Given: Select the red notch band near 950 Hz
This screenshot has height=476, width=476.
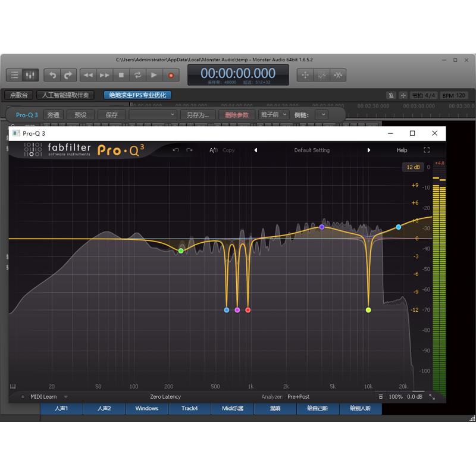Looking at the screenshot, I should (248, 310).
